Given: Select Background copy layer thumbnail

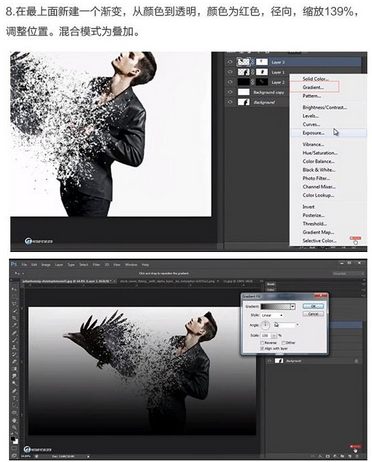Looking at the screenshot, I should pos(243,92).
